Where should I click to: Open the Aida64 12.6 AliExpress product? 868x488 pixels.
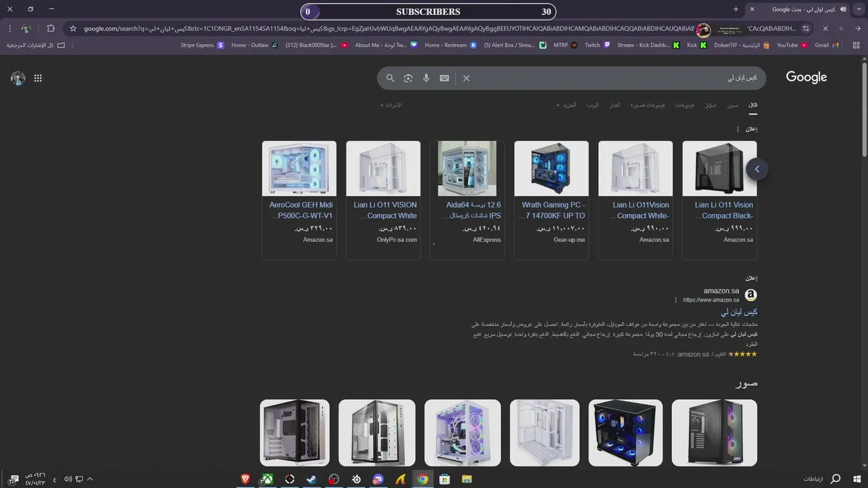467,200
